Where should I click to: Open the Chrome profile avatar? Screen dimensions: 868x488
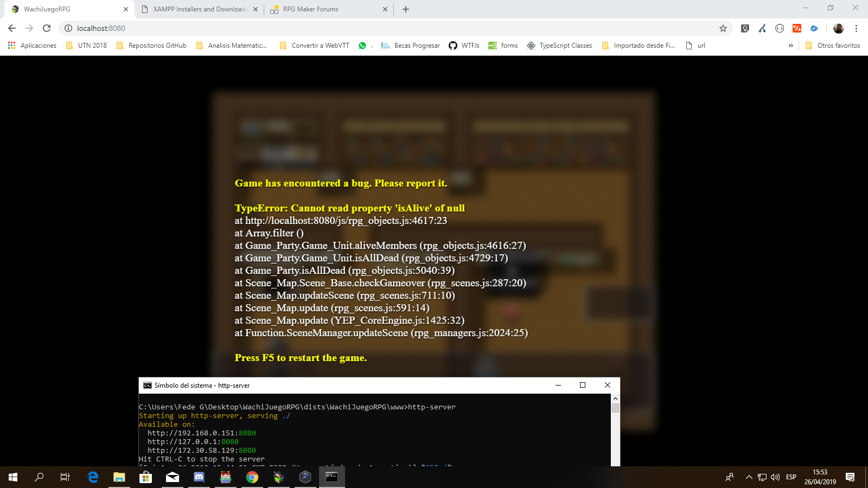838,28
